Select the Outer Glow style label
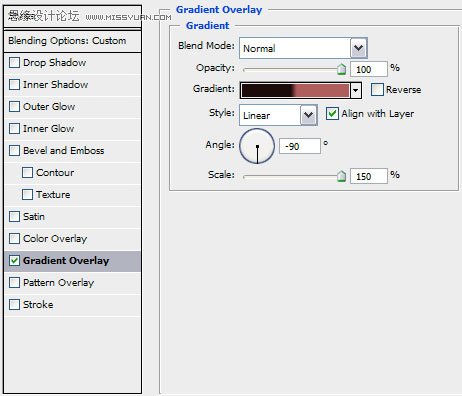462x396 pixels. pyautogui.click(x=49, y=106)
